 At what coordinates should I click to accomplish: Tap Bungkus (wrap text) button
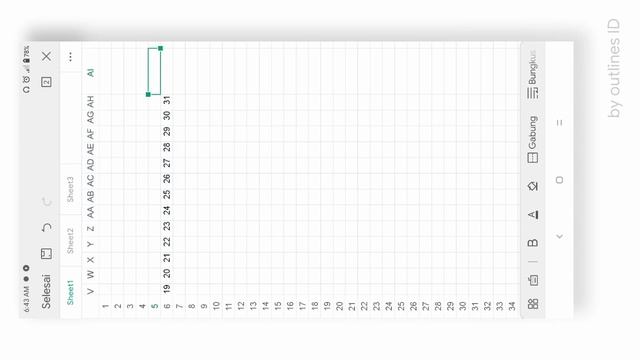(x=533, y=75)
